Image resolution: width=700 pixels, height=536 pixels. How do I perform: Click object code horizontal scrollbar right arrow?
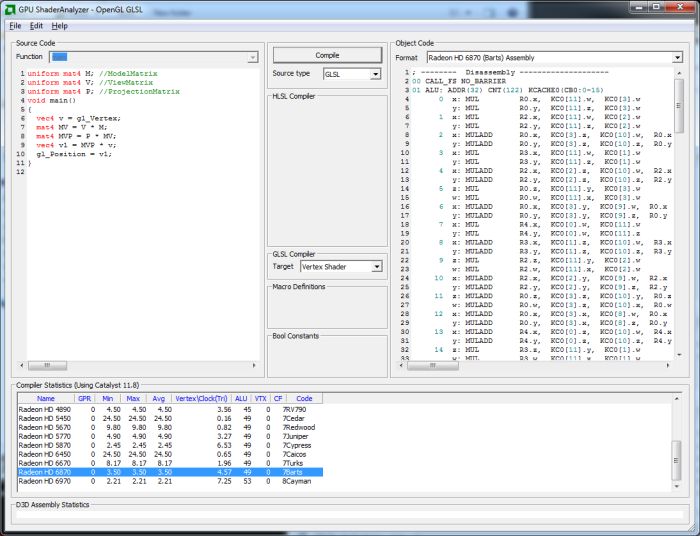[x=668, y=366]
